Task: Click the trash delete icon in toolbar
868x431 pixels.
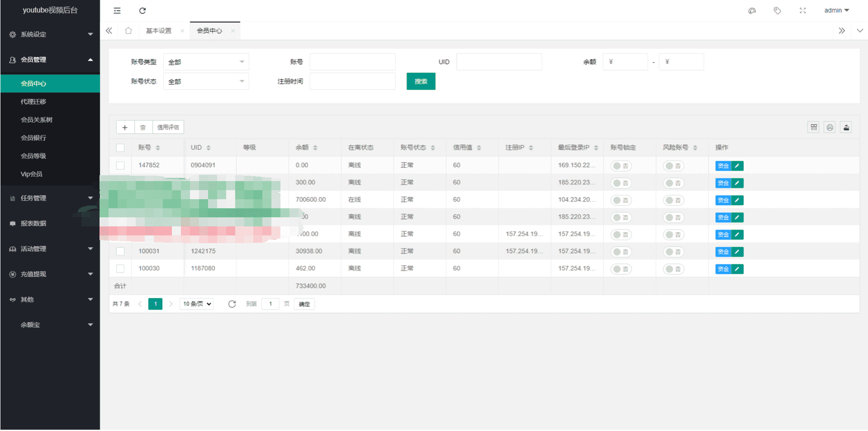Action: pyautogui.click(x=143, y=127)
